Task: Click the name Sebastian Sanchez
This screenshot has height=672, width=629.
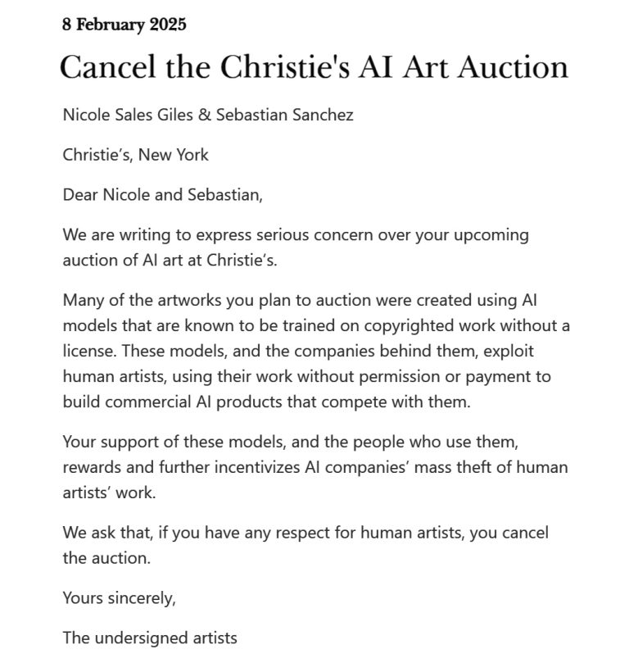Action: 285,115
